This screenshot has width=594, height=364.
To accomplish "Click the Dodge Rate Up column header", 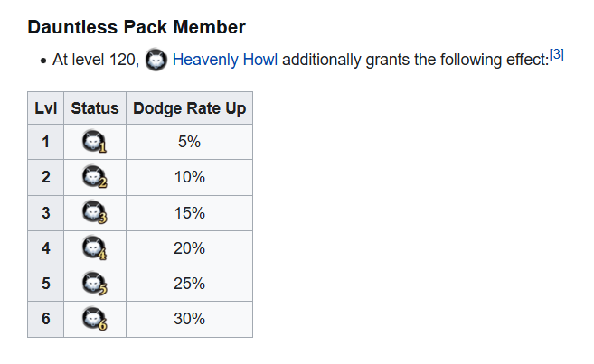I will click(x=190, y=108).
